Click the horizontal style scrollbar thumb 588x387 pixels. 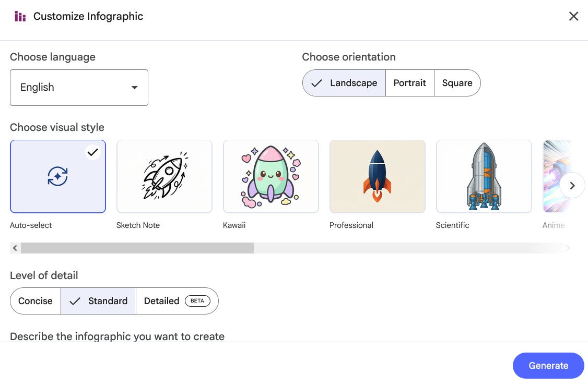(137, 248)
